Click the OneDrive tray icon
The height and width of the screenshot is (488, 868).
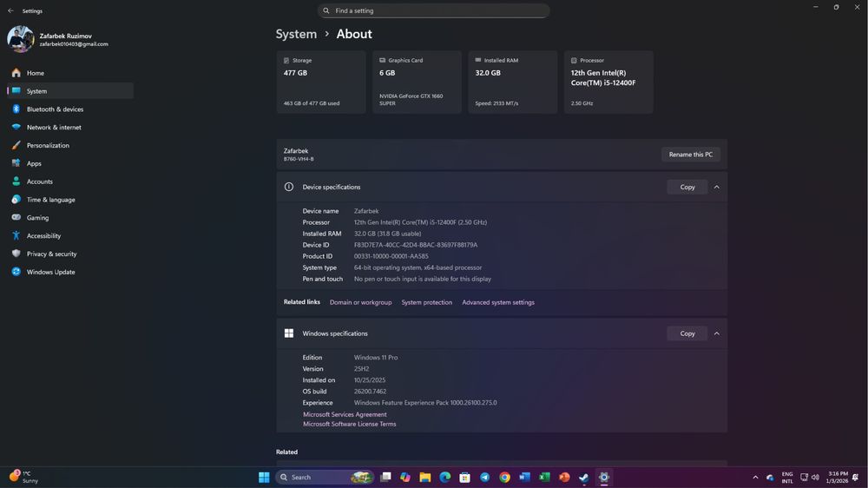(770, 478)
